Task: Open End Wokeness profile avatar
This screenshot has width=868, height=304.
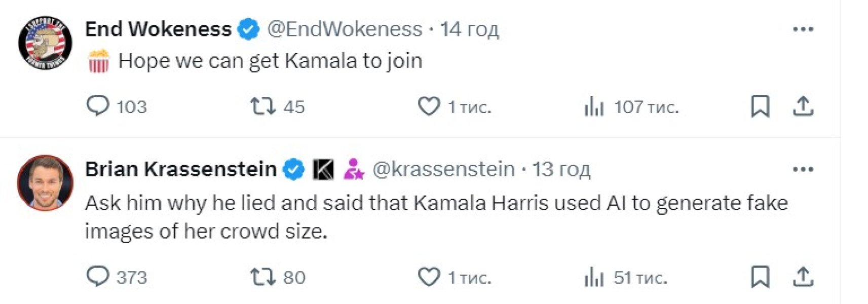Action: tap(45, 43)
